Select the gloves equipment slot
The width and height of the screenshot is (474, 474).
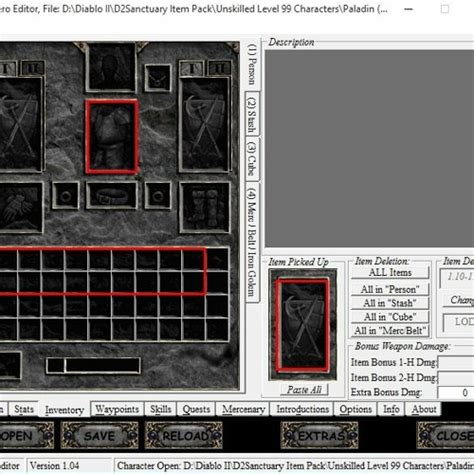point(21,207)
